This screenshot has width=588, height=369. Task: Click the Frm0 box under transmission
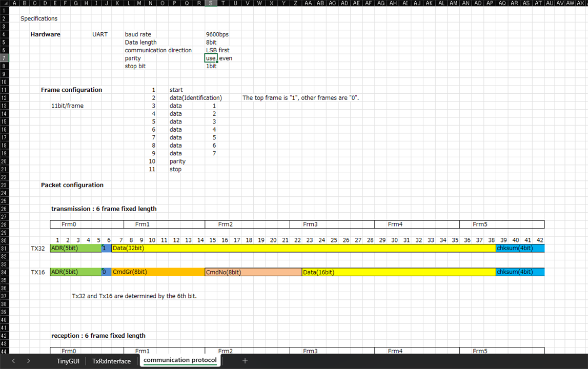pyautogui.click(x=87, y=224)
